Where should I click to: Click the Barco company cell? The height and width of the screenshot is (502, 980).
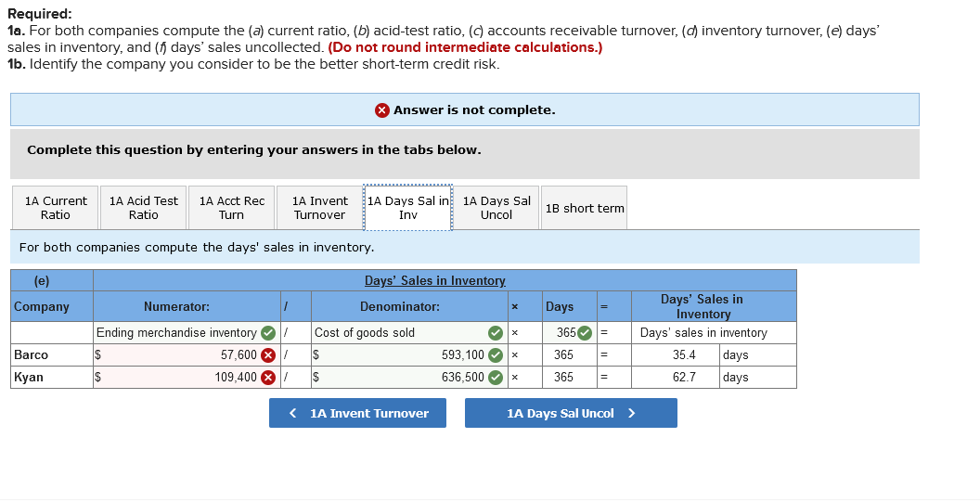pyautogui.click(x=52, y=355)
